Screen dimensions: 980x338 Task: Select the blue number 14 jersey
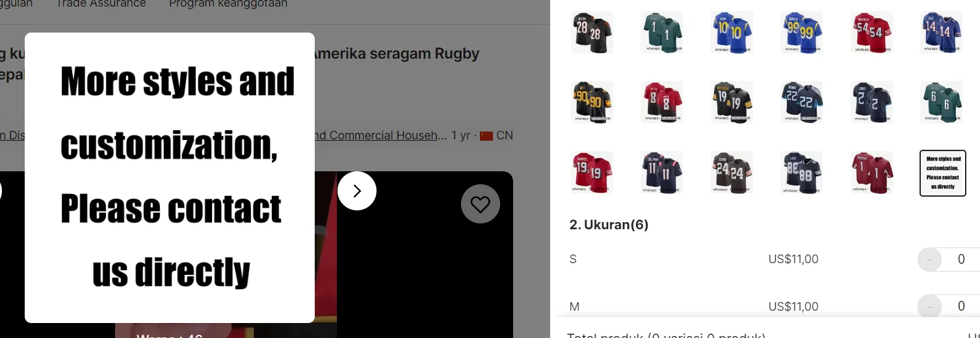point(941,32)
